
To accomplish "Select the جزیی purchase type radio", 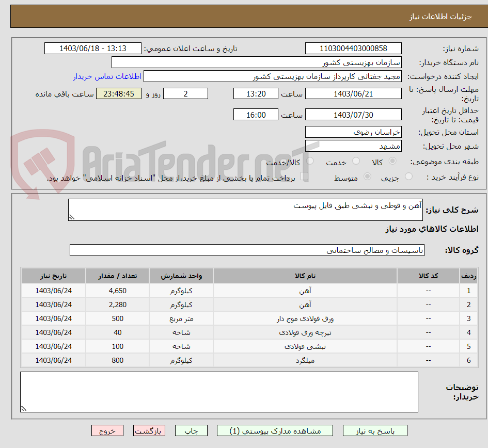I will click(408, 177).
